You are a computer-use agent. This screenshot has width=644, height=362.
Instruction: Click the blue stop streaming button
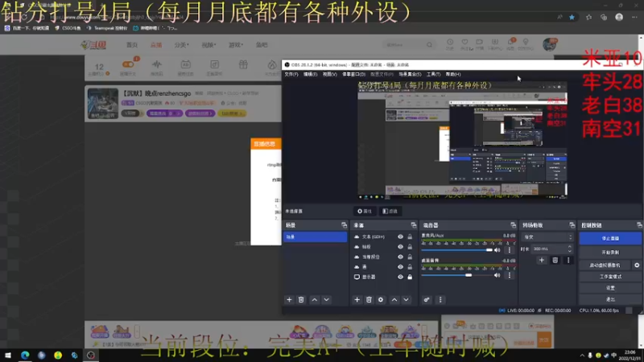pyautogui.click(x=610, y=238)
